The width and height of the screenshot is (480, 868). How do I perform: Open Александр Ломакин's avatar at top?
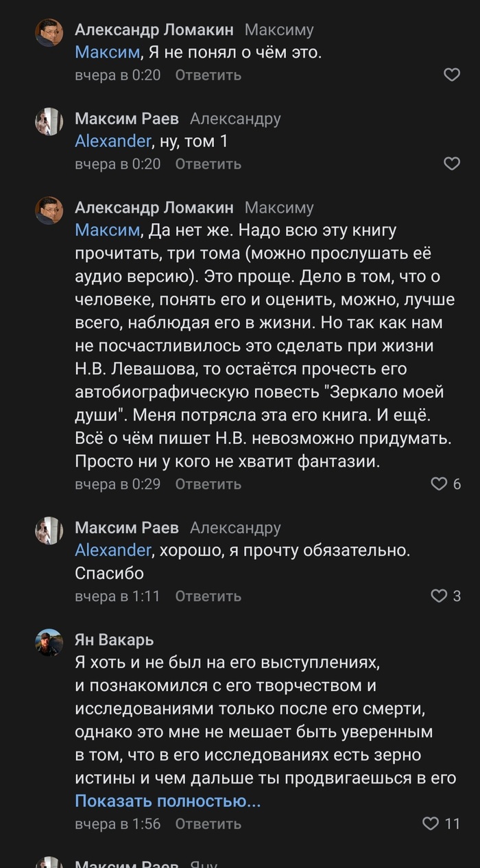pos(49,33)
